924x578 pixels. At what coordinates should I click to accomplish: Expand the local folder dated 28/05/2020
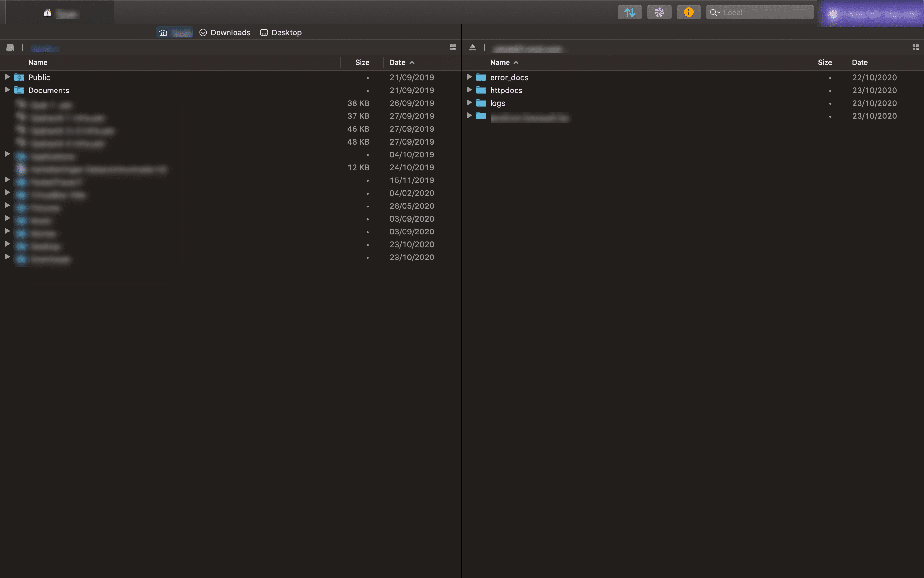[7, 205]
